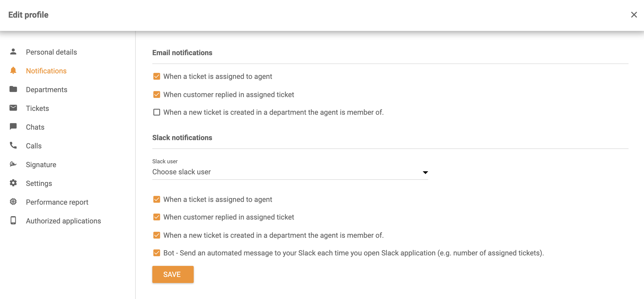Open the Performance report section
This screenshot has width=644, height=299.
[x=57, y=202]
